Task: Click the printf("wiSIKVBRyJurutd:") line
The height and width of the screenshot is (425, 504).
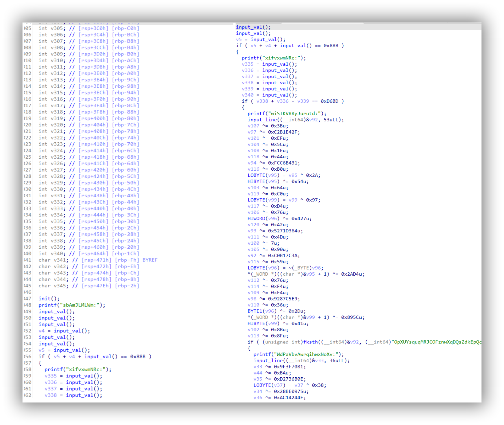Action: [x=287, y=114]
